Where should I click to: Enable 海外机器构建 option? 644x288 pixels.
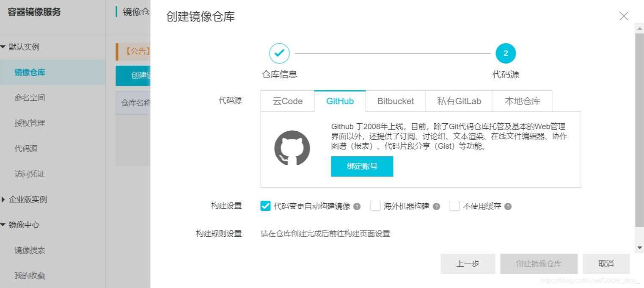(x=375, y=206)
